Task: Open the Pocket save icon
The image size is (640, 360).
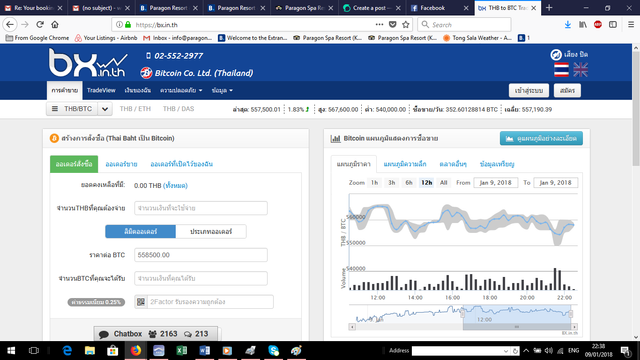Action: click(x=393, y=24)
